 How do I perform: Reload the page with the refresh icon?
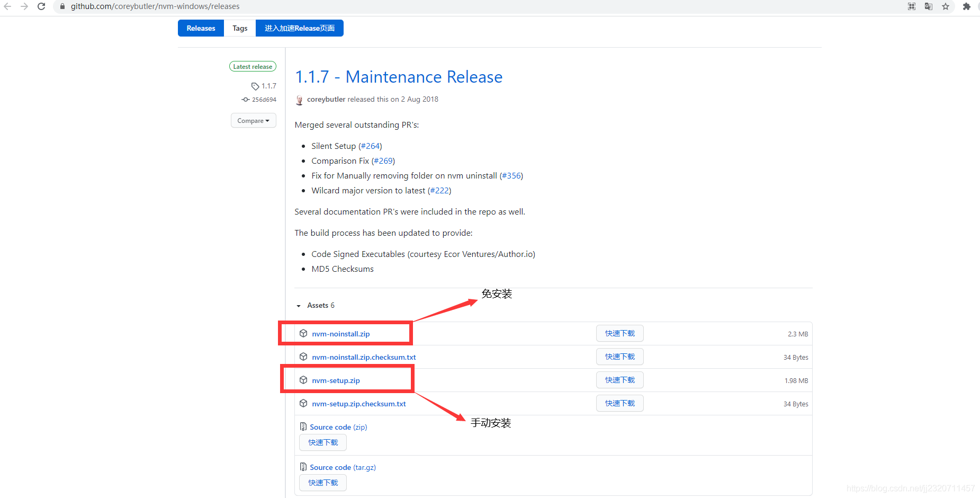(41, 6)
